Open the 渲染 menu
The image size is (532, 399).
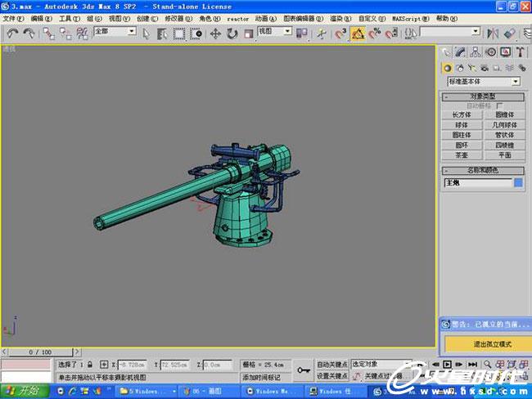(x=340, y=18)
